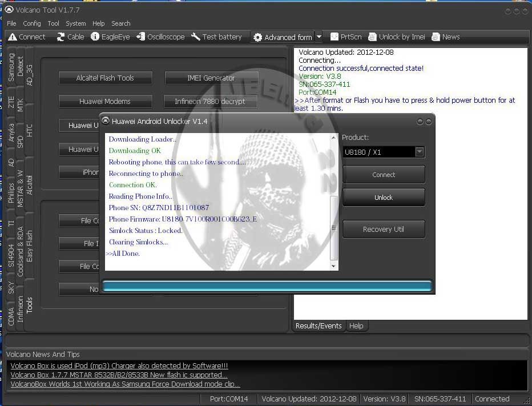This screenshot has width=532, height=406.
Task: Select the Alcatel vertical tab
Action: [x=30, y=185]
